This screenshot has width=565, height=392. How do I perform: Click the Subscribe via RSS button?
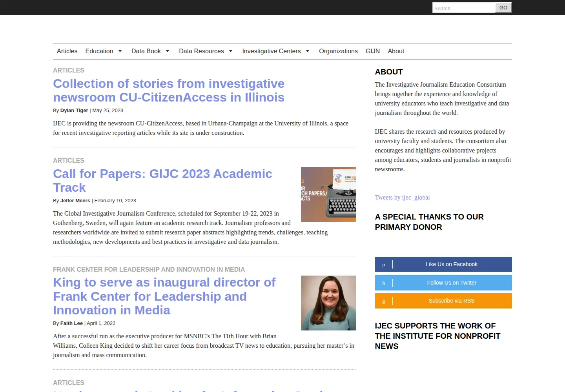443,301
